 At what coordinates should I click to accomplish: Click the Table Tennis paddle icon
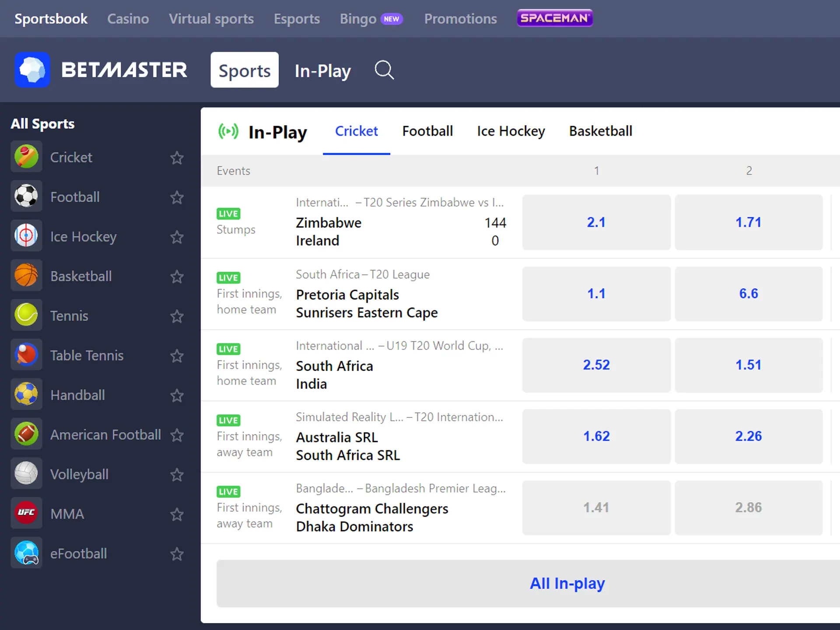point(26,355)
